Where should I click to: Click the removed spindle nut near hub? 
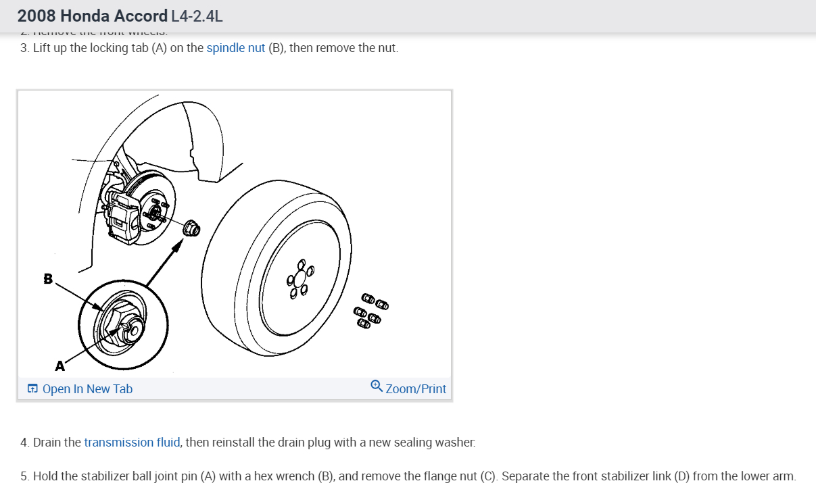point(191,228)
